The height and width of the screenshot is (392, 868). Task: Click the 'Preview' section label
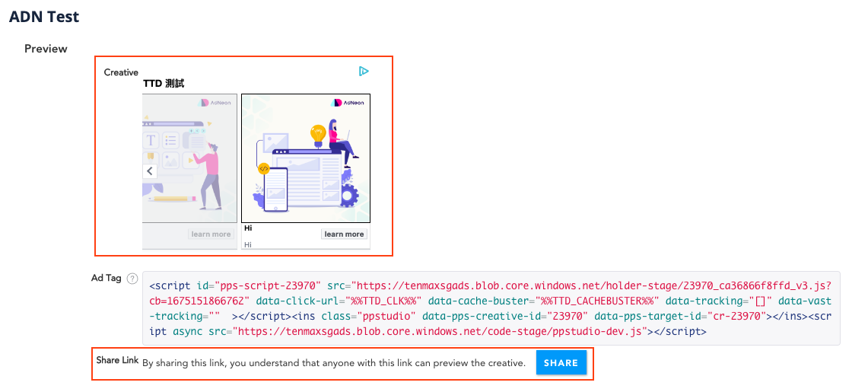(x=46, y=49)
